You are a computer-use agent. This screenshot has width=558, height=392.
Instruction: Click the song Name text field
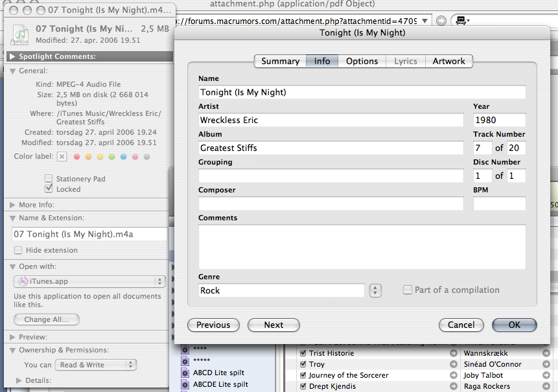(362, 92)
